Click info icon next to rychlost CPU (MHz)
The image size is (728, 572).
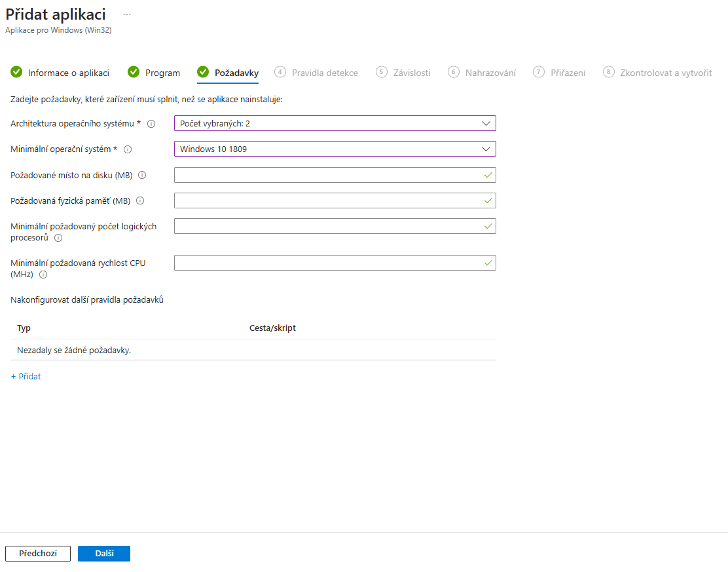click(x=43, y=275)
